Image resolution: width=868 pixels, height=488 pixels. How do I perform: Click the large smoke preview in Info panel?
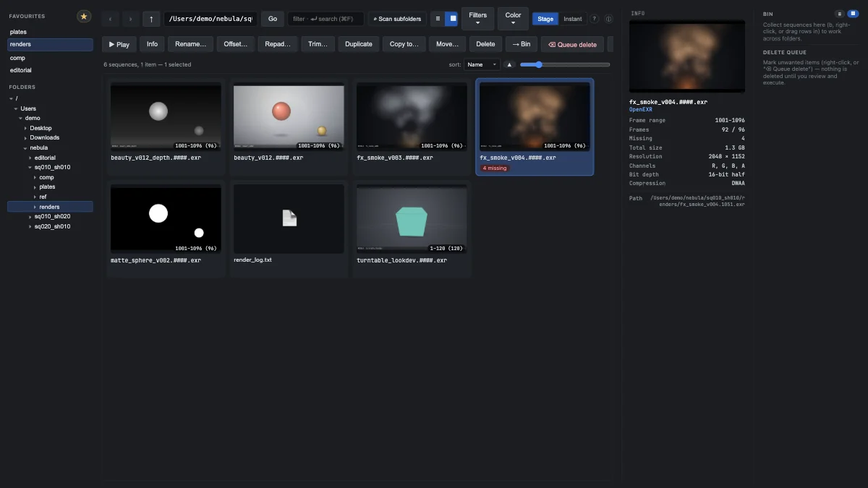point(687,56)
